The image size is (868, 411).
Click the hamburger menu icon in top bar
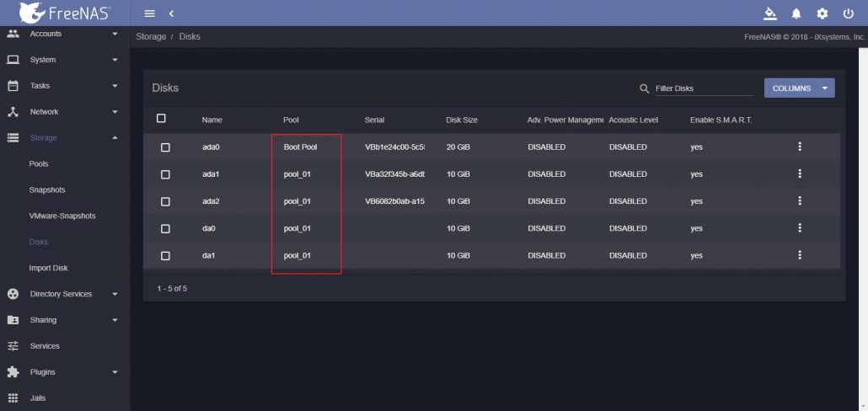(149, 13)
